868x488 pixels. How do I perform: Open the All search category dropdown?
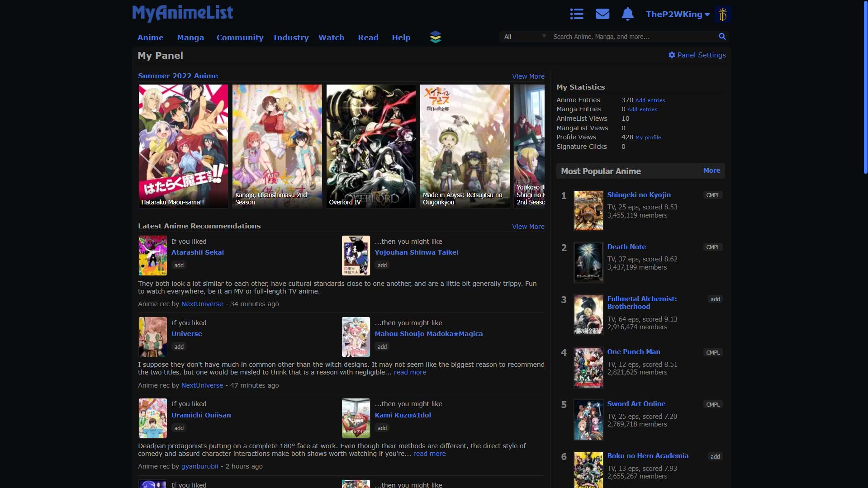525,37
